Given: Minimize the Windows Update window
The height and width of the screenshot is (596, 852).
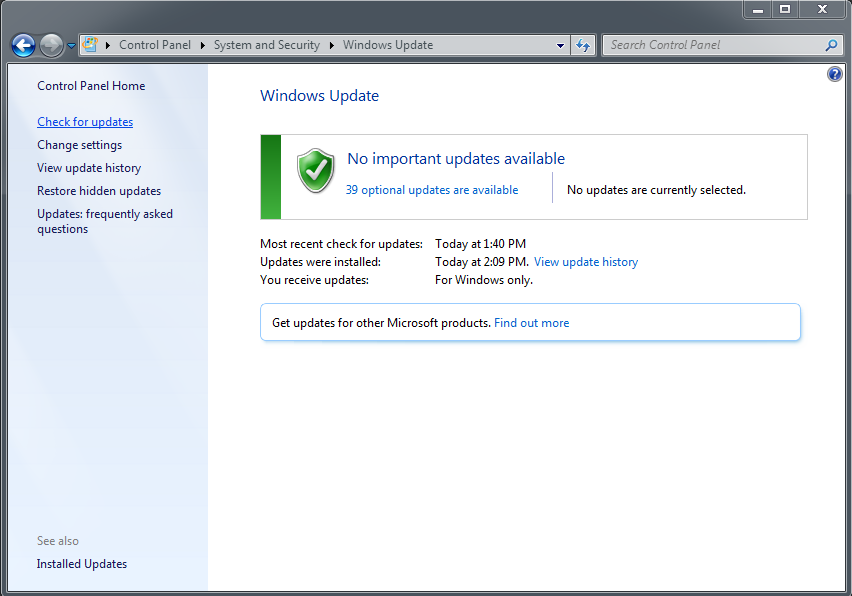Looking at the screenshot, I should tap(757, 9).
